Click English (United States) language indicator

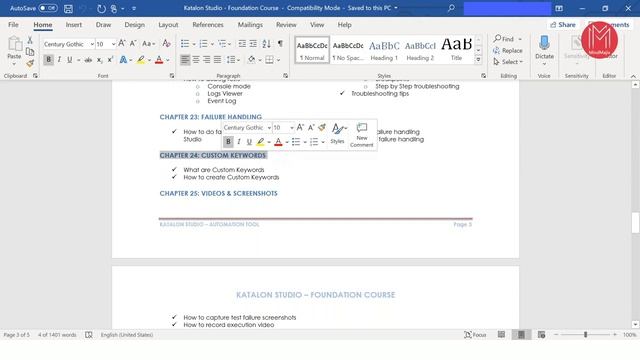(127, 335)
